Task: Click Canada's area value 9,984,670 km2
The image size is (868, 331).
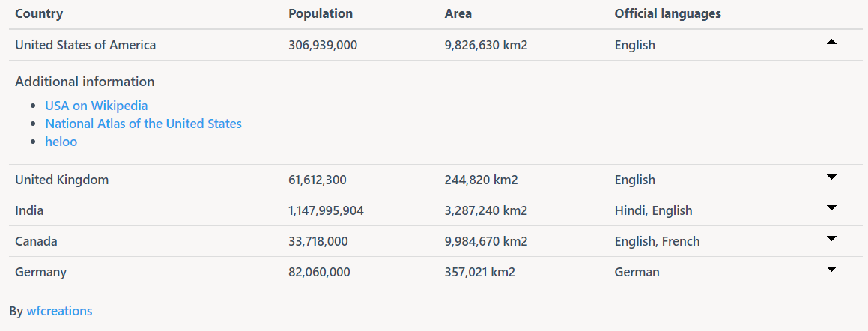Action: point(486,241)
